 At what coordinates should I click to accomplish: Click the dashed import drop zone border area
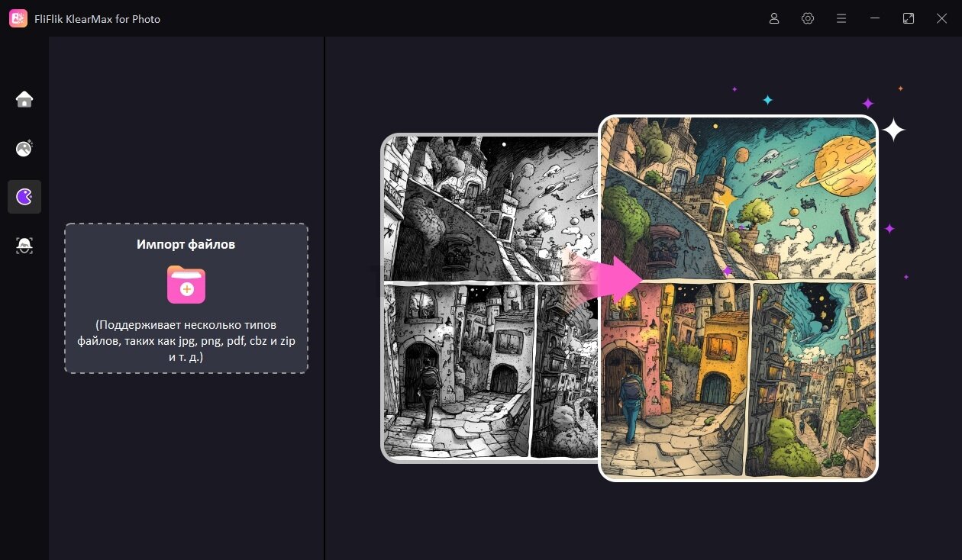tap(186, 298)
